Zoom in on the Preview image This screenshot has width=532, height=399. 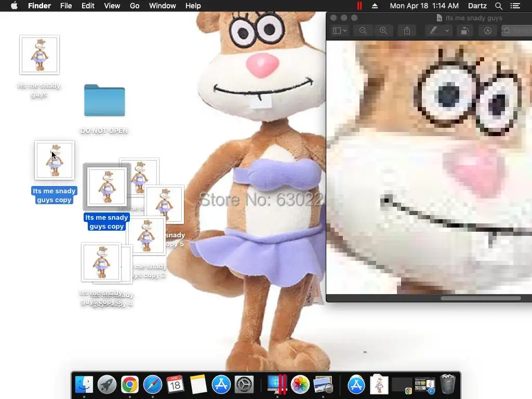pos(383,31)
